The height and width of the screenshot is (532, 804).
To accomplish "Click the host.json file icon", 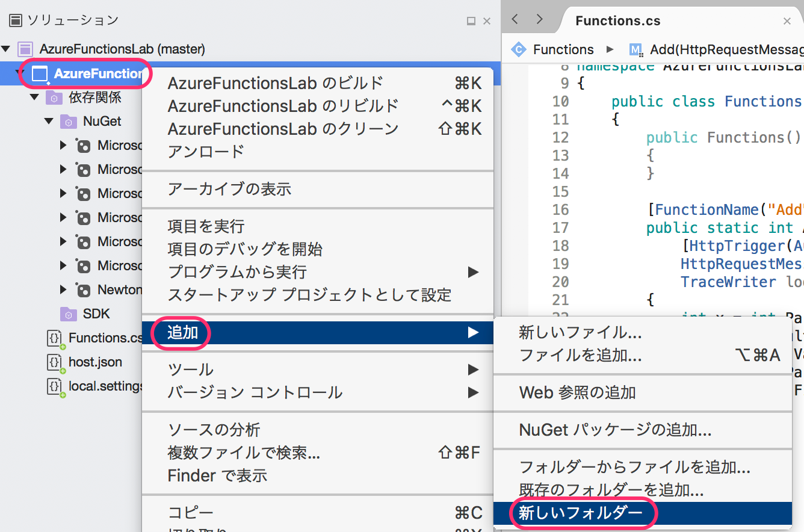I will (x=55, y=363).
